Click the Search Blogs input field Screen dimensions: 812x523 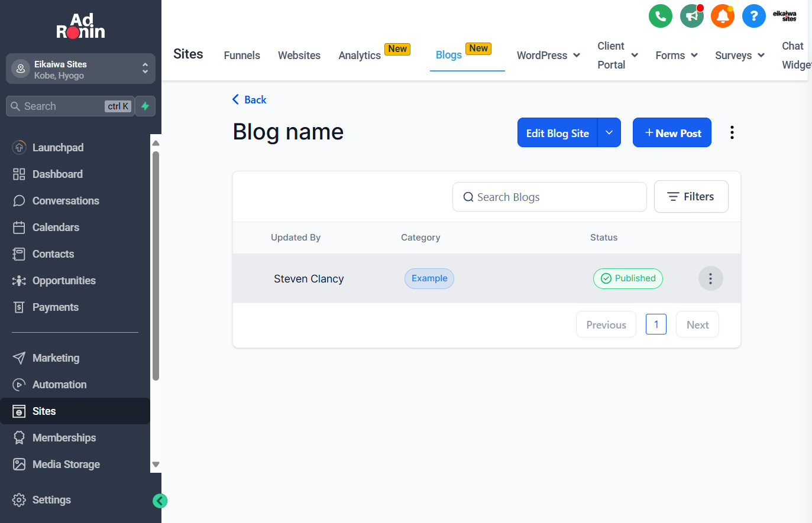click(549, 197)
